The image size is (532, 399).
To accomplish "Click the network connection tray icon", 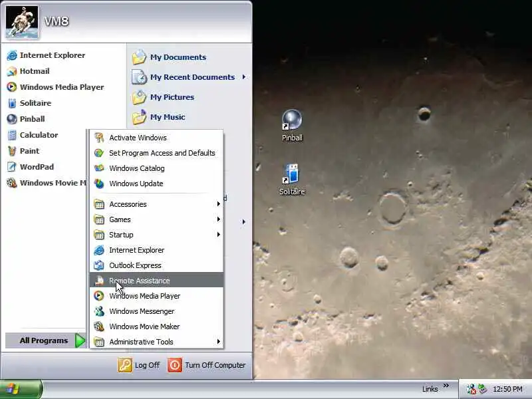I will 483,389.
